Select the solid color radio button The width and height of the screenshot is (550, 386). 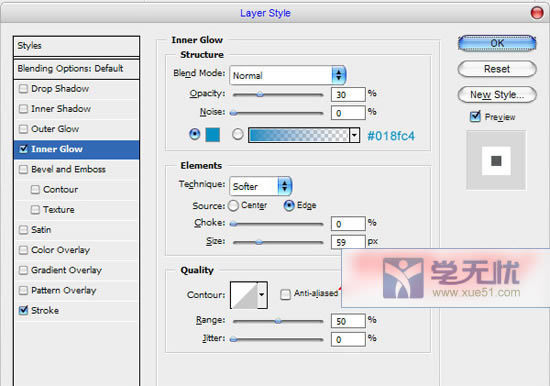[x=195, y=134]
